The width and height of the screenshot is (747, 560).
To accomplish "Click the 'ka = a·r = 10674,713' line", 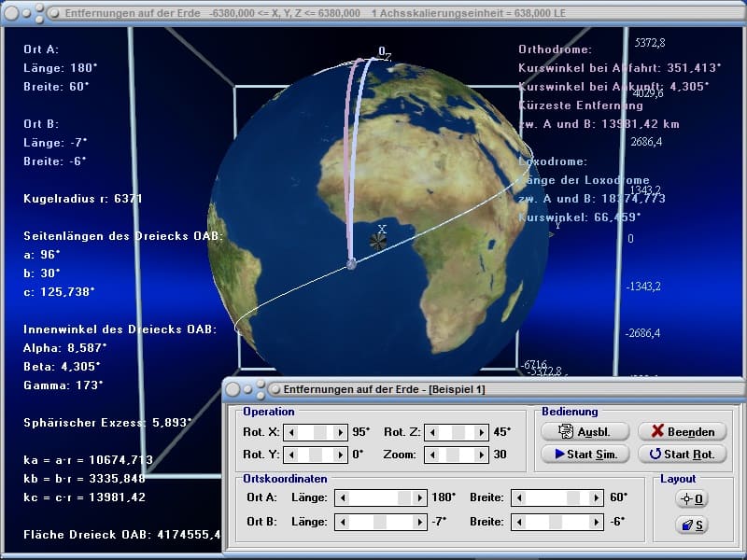I will click(88, 460).
